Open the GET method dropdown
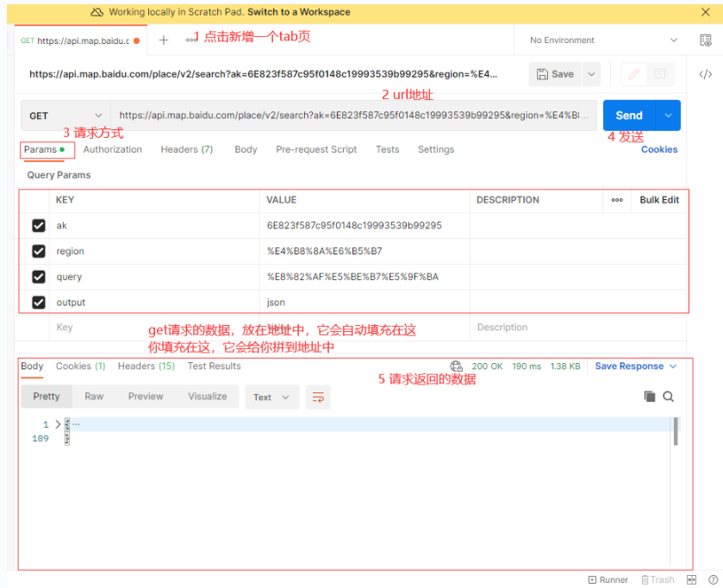This screenshot has height=588, width=723. [x=65, y=116]
